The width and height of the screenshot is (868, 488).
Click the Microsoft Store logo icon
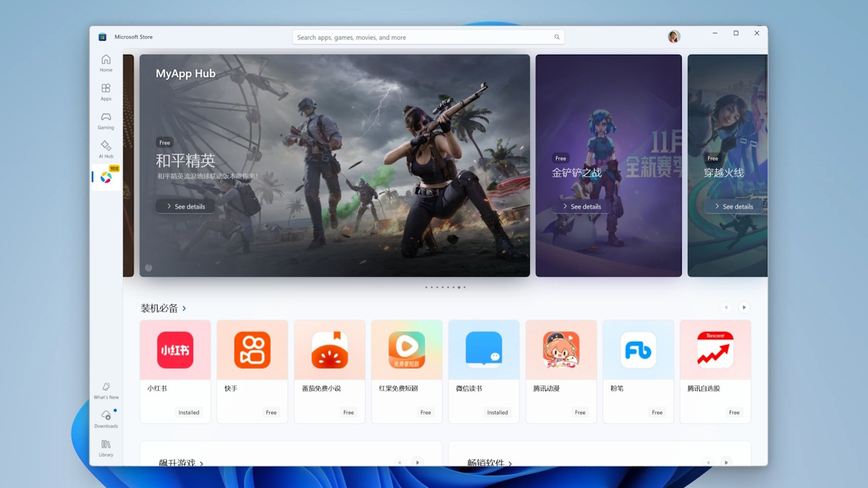pos(102,37)
